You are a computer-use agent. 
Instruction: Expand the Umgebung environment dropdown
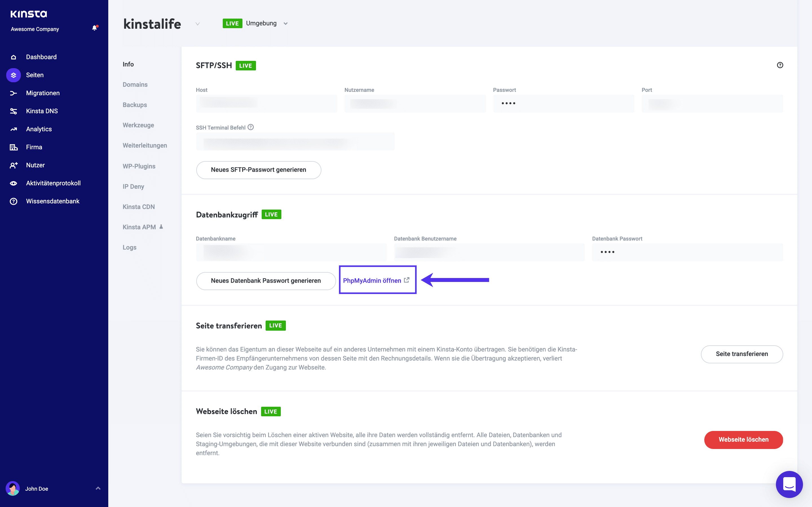[x=286, y=23]
